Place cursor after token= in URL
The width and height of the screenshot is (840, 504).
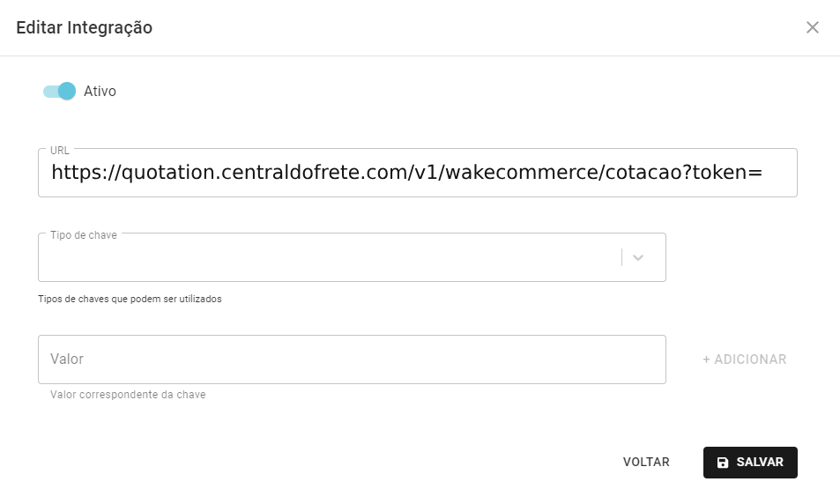click(x=762, y=173)
